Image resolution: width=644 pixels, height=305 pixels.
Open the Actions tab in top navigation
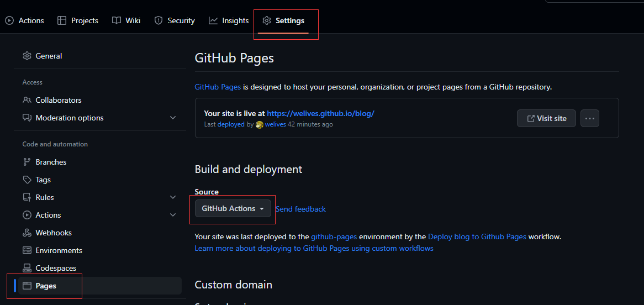click(25, 20)
